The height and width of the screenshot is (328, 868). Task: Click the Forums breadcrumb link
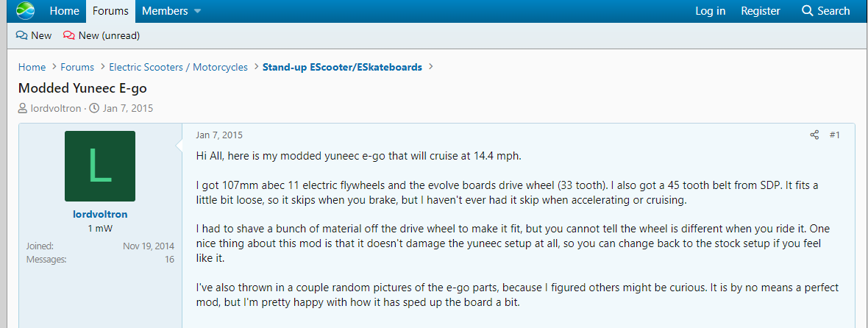[x=77, y=67]
